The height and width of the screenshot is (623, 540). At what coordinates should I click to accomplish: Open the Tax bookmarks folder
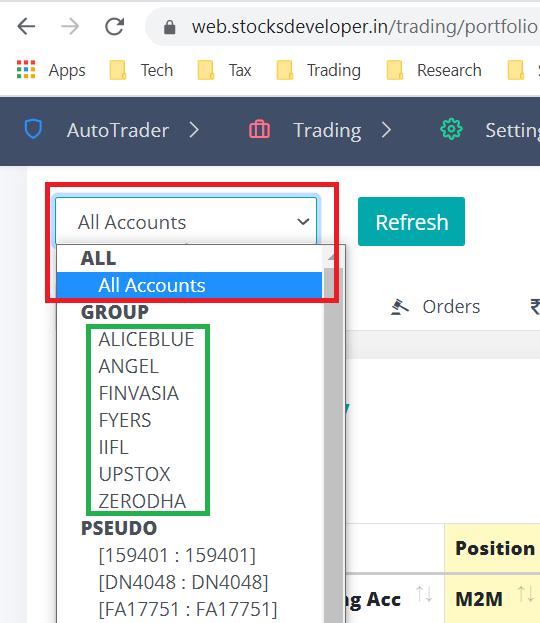225,70
